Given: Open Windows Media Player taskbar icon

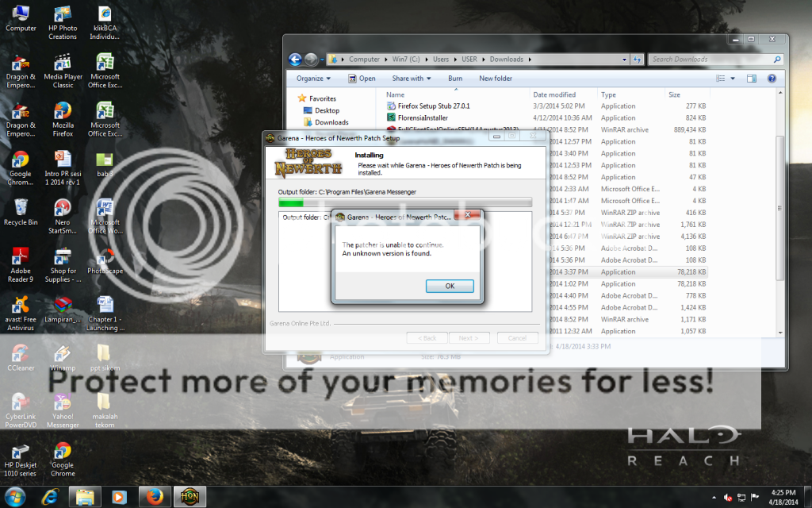Looking at the screenshot, I should [119, 498].
